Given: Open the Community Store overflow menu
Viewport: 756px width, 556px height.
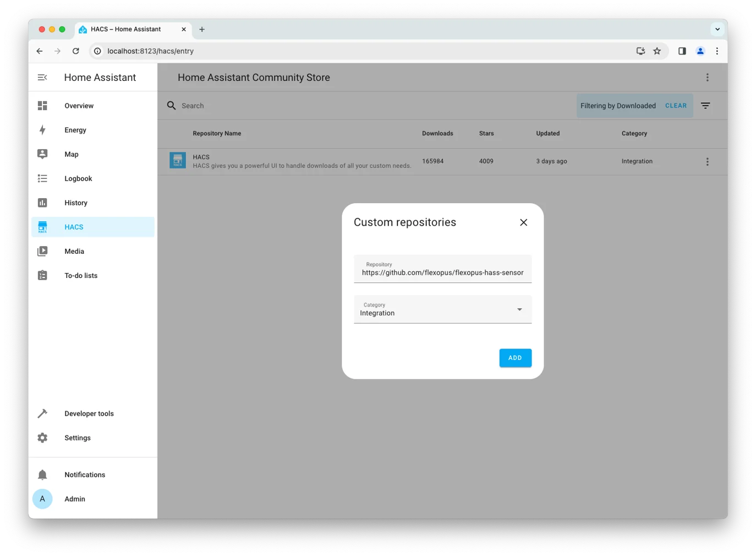Looking at the screenshot, I should coord(707,78).
